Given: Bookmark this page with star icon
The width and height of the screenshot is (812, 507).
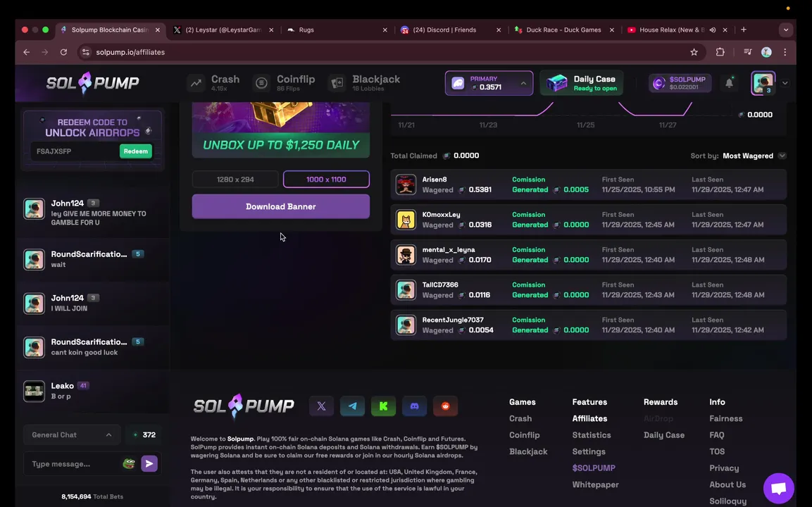Looking at the screenshot, I should [694, 52].
